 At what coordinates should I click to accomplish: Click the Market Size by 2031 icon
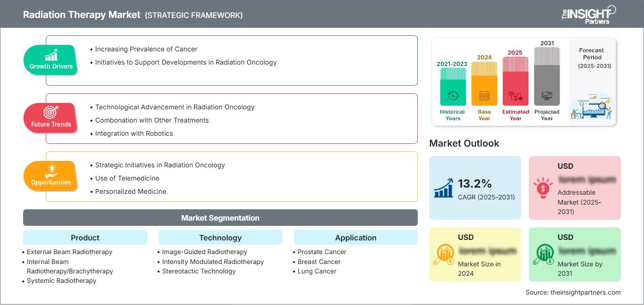click(543, 255)
